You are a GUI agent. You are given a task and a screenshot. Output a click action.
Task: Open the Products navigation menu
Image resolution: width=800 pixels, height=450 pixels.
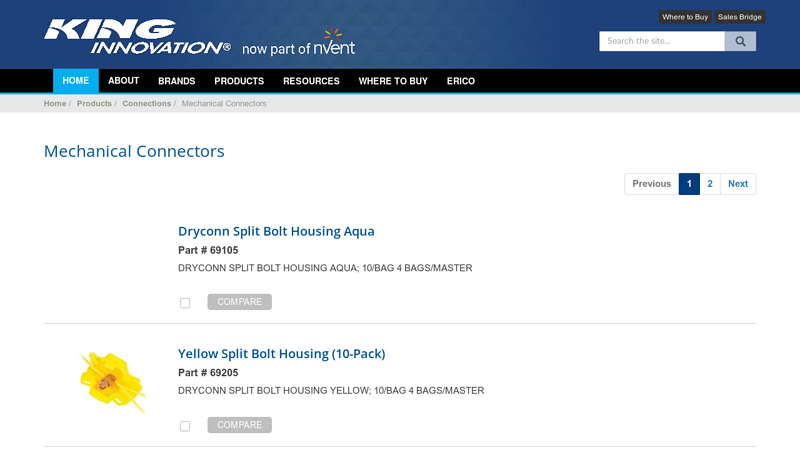pos(239,81)
